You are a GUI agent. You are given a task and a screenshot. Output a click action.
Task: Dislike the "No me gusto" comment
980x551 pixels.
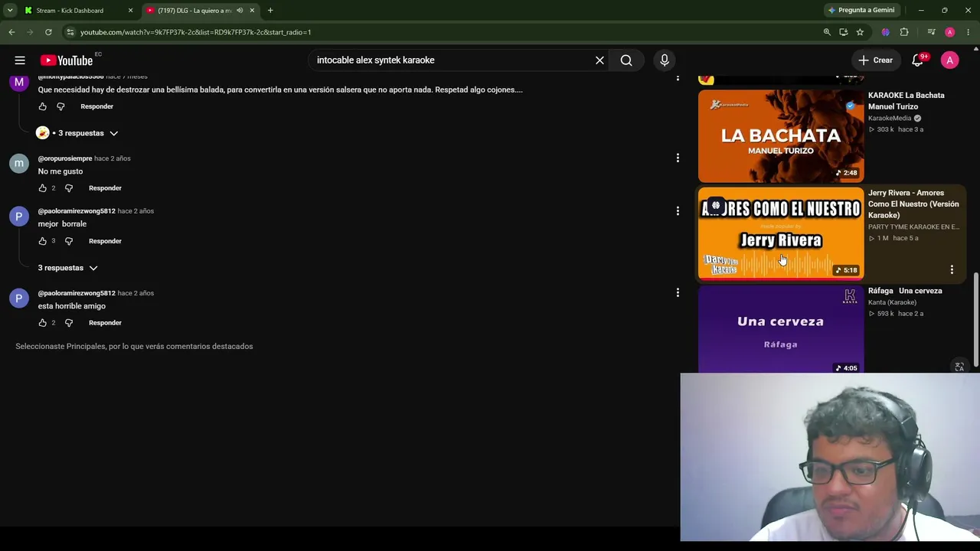click(x=69, y=188)
